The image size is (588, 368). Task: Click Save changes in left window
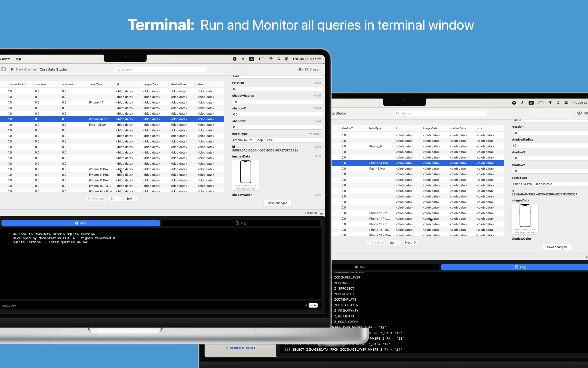pyautogui.click(x=277, y=203)
